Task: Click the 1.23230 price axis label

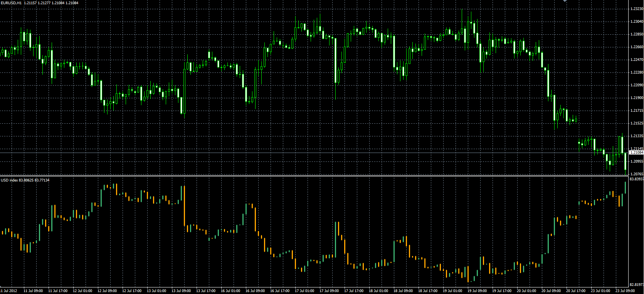Action: [x=637, y=9]
